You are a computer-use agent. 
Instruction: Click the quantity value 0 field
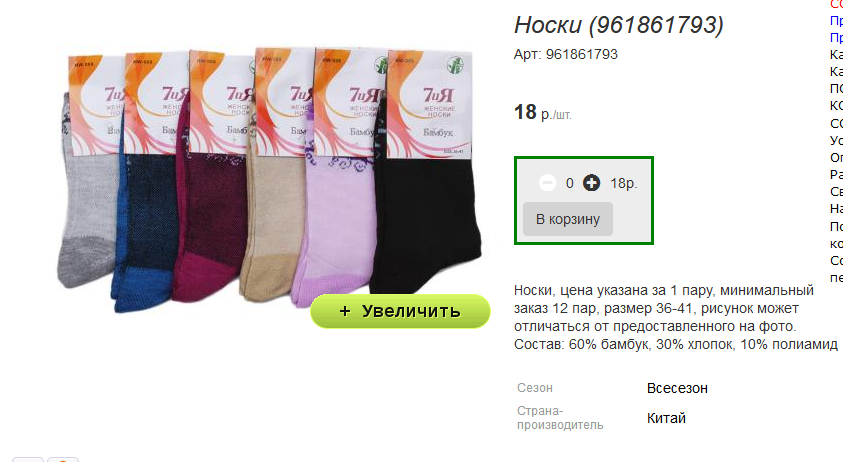coord(569,183)
